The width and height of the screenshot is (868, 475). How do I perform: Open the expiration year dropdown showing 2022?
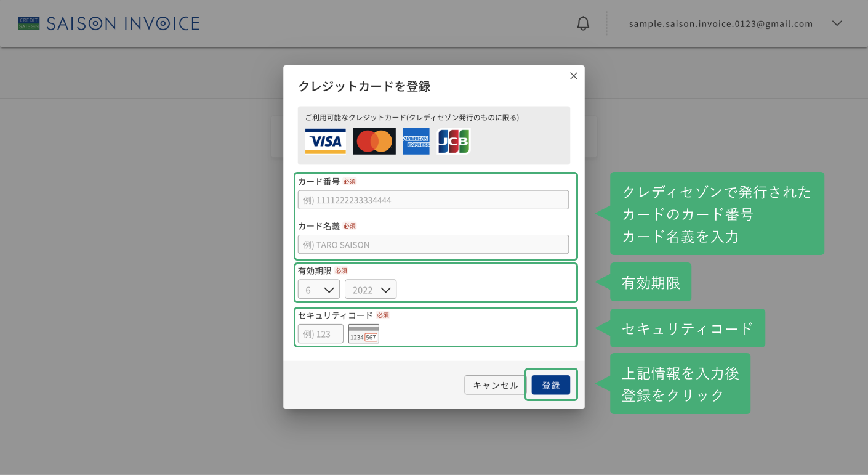tap(371, 290)
